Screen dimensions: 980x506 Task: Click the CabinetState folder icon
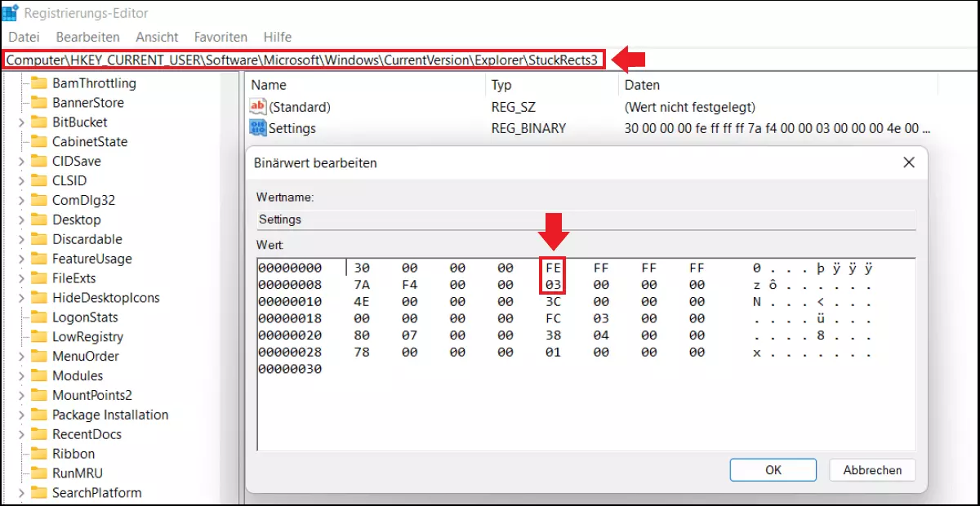coord(39,142)
